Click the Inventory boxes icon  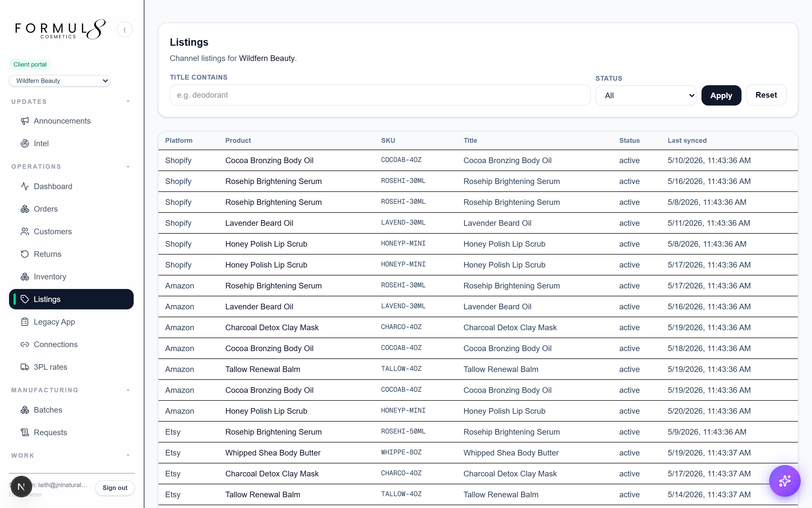pos(25,277)
